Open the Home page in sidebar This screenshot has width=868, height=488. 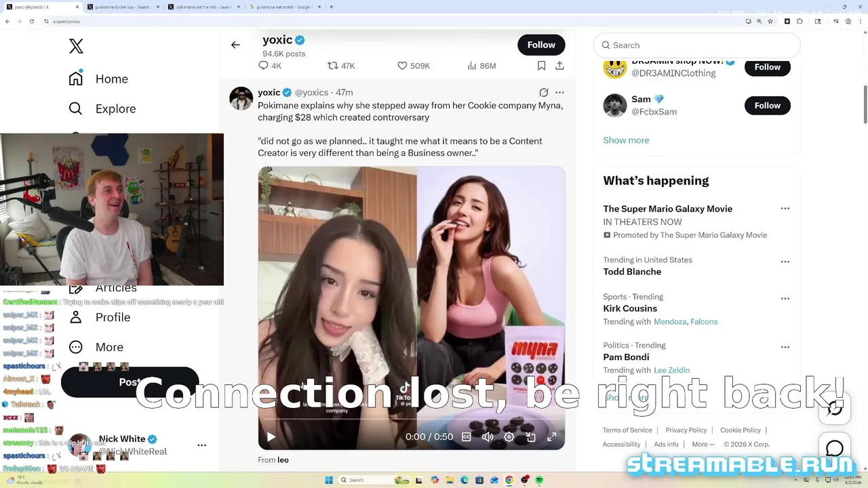click(98, 79)
